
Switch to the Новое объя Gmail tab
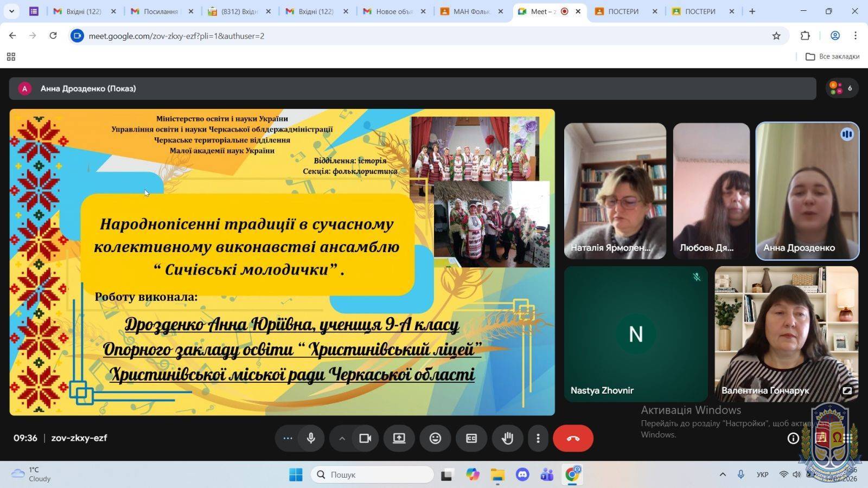pyautogui.click(x=394, y=11)
